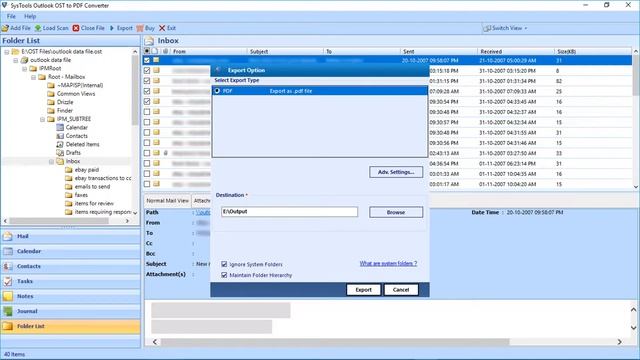Click the Load Scan toolbar icon
Image resolution: width=640 pixels, height=360 pixels.
(x=38, y=28)
